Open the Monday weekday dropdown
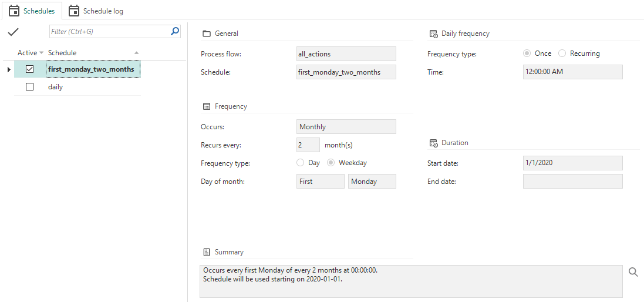 coord(372,182)
